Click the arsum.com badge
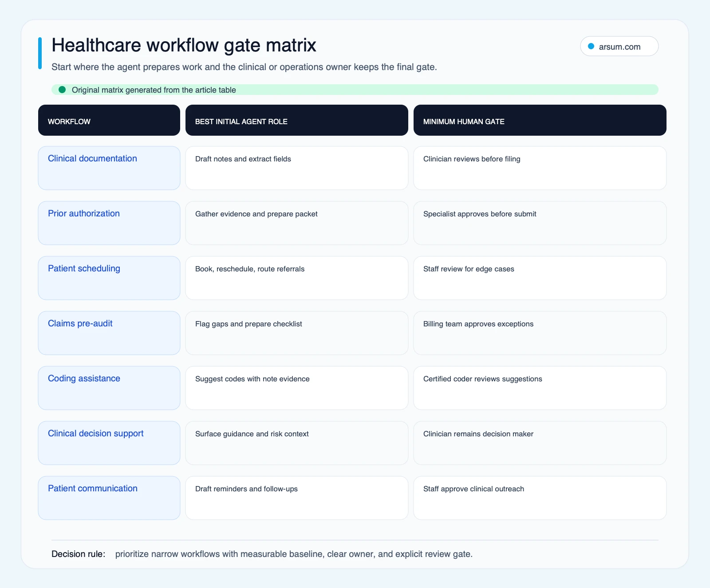The width and height of the screenshot is (710, 588). click(619, 46)
